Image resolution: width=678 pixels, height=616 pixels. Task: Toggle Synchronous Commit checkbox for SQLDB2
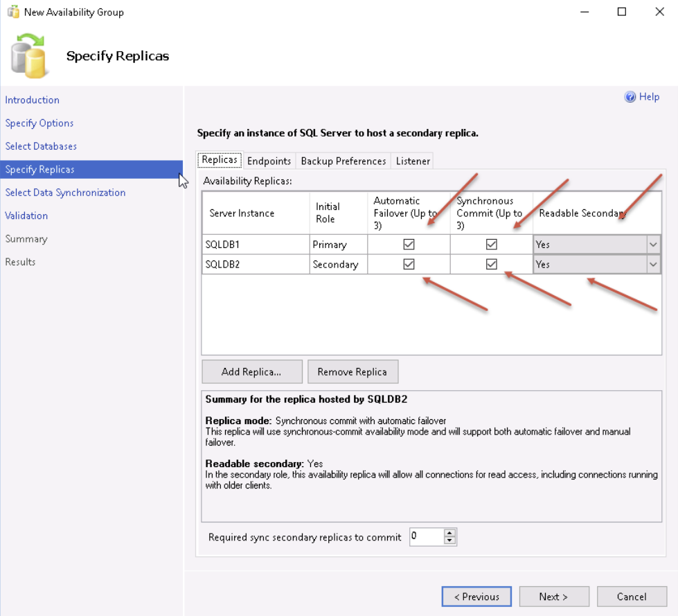point(491,264)
